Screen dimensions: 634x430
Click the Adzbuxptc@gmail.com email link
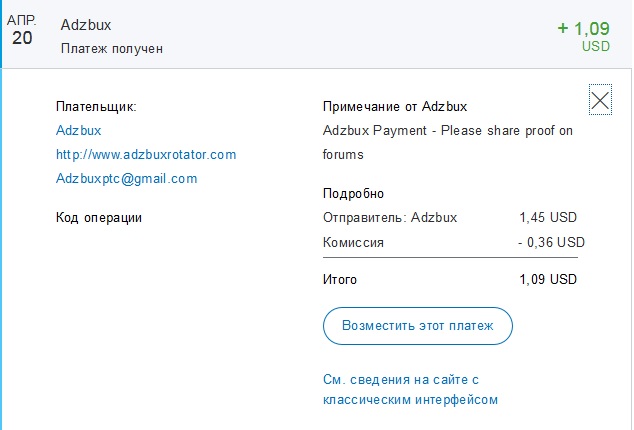[127, 178]
